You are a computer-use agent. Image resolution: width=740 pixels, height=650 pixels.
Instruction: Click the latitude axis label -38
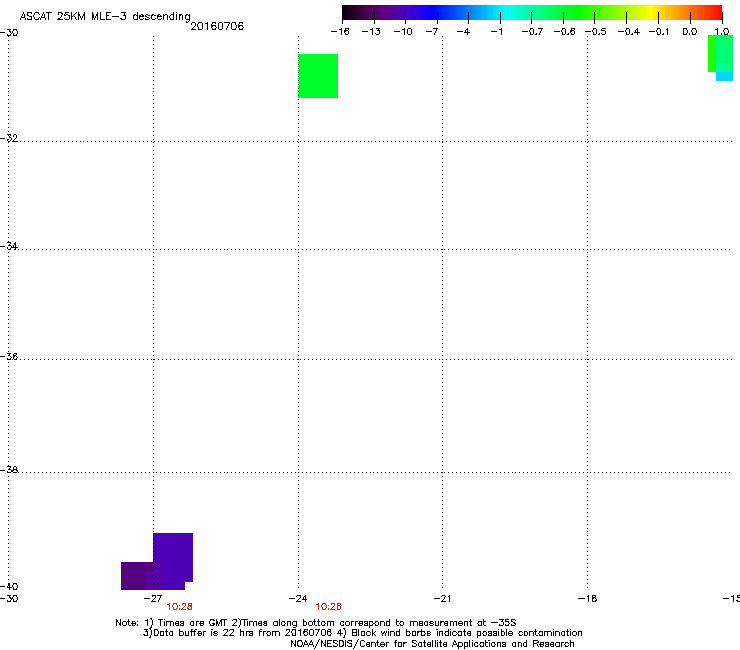click(9, 470)
